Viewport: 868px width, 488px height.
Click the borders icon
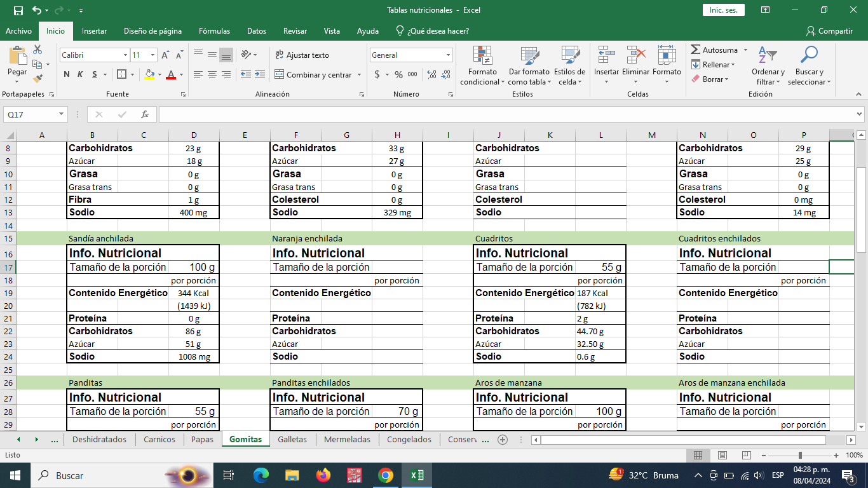(x=122, y=74)
